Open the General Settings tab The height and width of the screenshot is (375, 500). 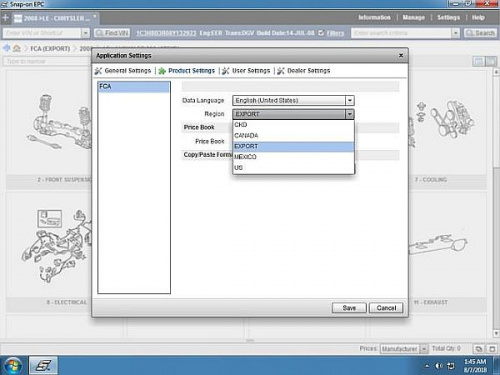tap(123, 71)
